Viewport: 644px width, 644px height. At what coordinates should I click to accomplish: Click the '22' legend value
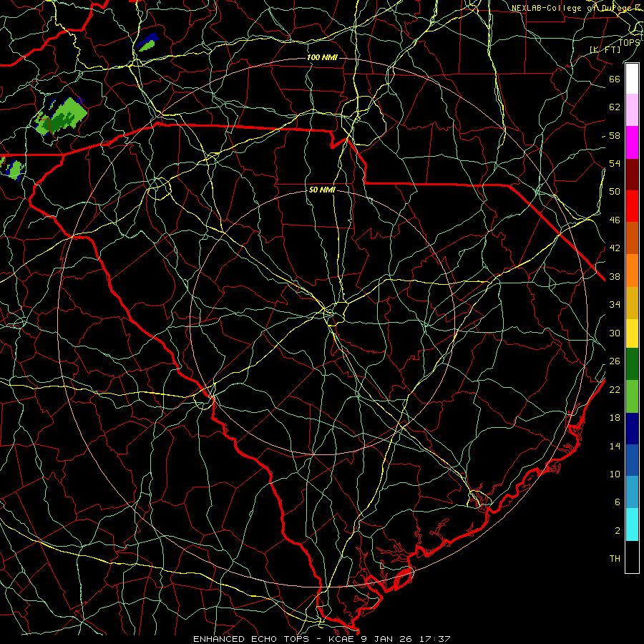coord(615,389)
